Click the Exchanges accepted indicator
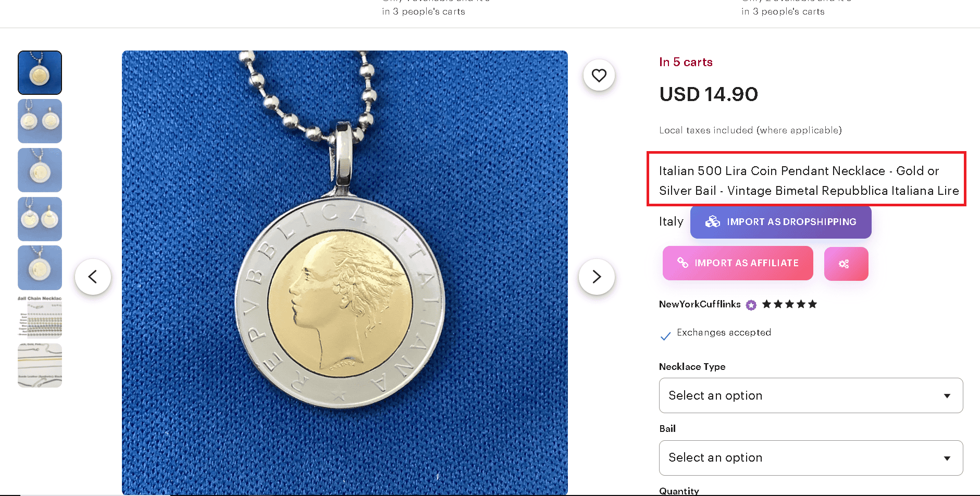The image size is (980, 496). pyautogui.click(x=724, y=332)
